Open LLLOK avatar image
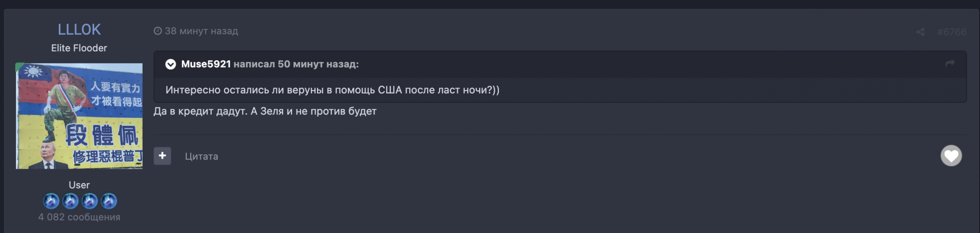 point(79,116)
